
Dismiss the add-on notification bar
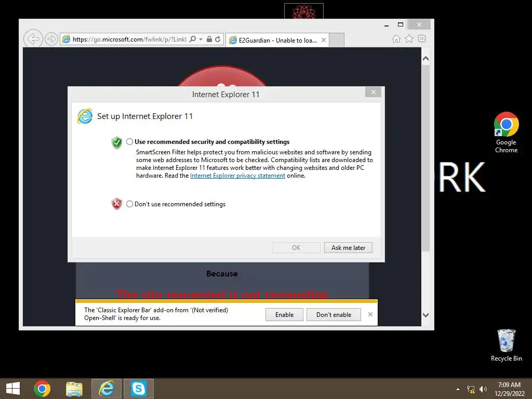pos(370,314)
